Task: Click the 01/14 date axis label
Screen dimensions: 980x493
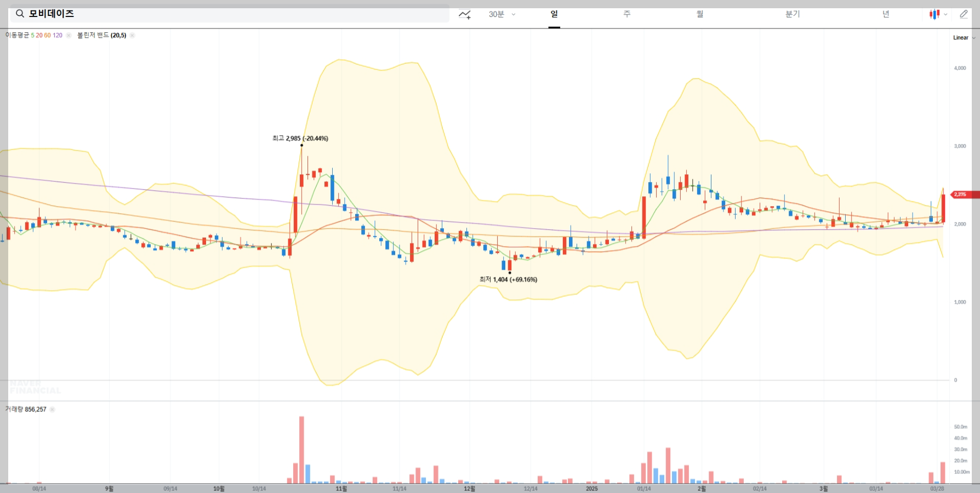Action: (644, 489)
